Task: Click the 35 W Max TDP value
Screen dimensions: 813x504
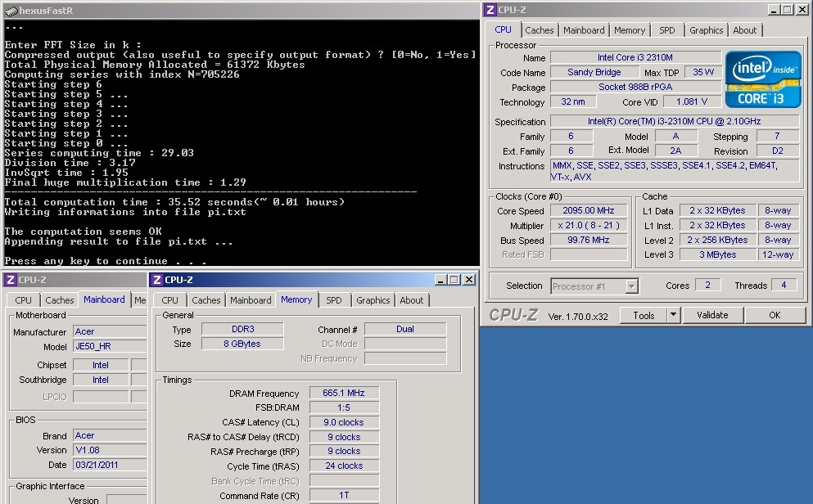Action: point(703,72)
